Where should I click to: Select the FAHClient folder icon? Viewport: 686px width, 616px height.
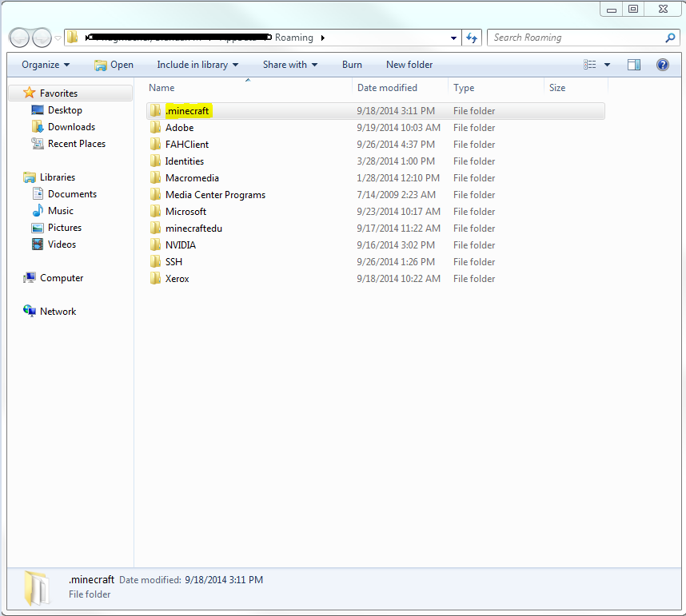point(155,145)
